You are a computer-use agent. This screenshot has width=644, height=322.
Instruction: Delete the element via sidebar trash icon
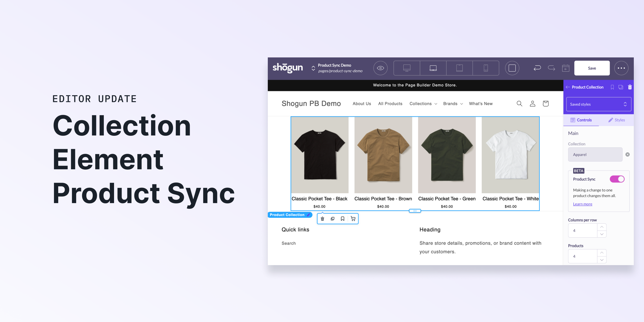630,87
